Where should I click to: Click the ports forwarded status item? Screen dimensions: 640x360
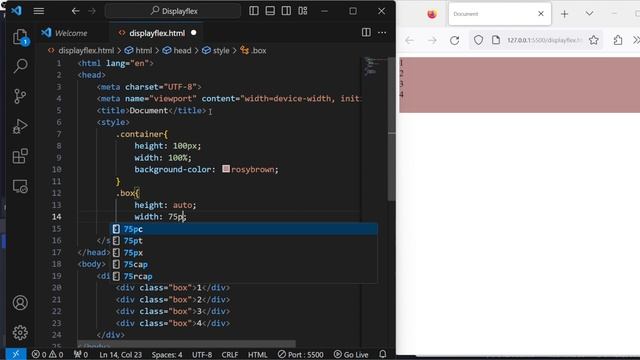click(x=81, y=354)
